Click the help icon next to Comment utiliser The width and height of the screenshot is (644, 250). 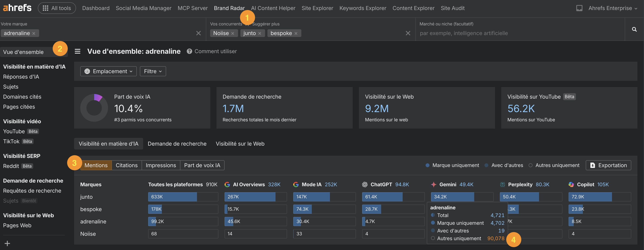point(189,51)
